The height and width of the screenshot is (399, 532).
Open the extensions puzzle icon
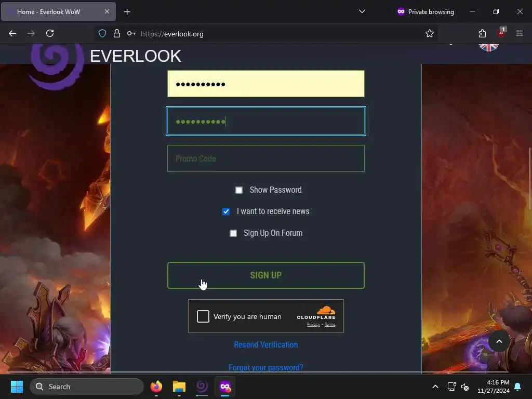coord(482,33)
